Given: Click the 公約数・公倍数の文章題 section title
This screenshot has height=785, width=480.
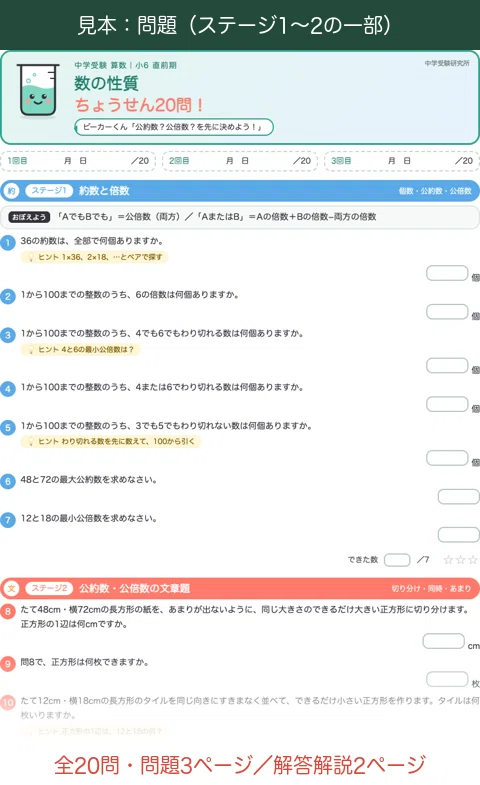Looking at the screenshot, I should point(134,588).
